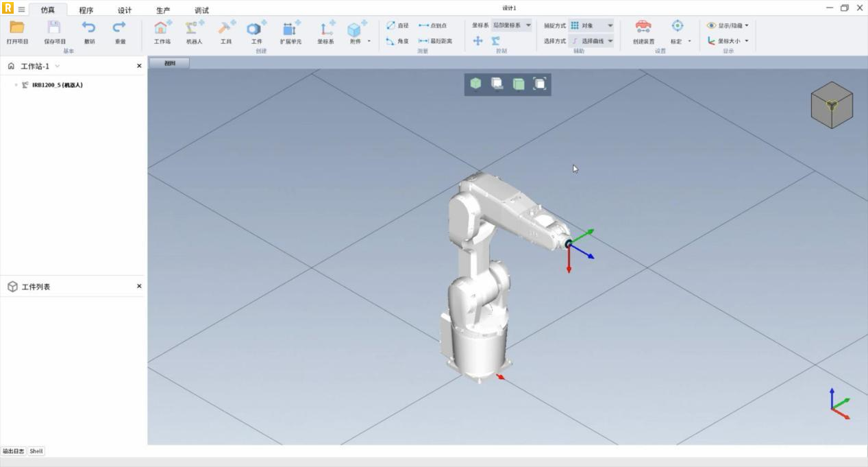Click the Shell button in status bar

[36, 451]
